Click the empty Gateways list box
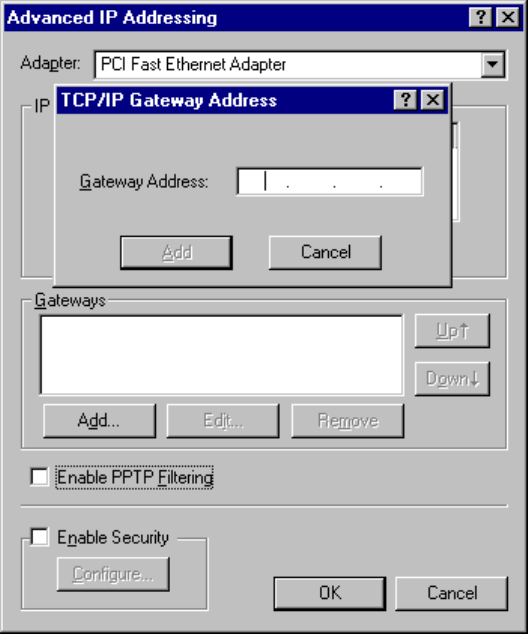528x634 pixels. tap(221, 355)
